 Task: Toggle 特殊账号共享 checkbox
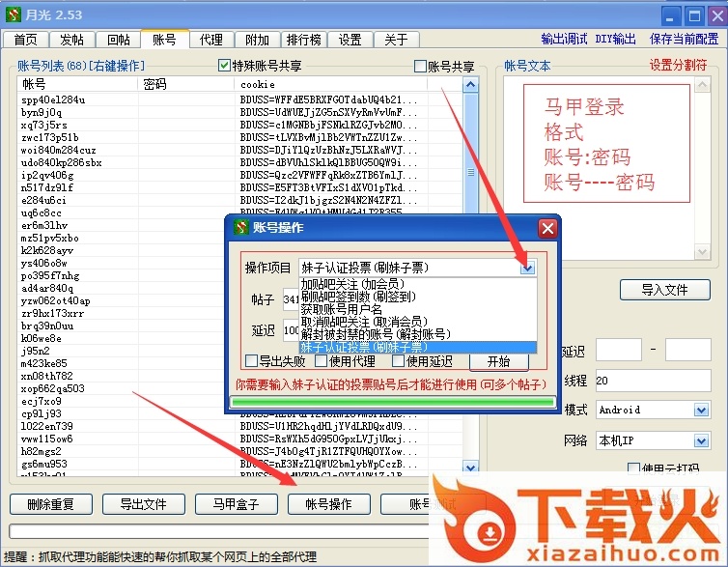[225, 67]
